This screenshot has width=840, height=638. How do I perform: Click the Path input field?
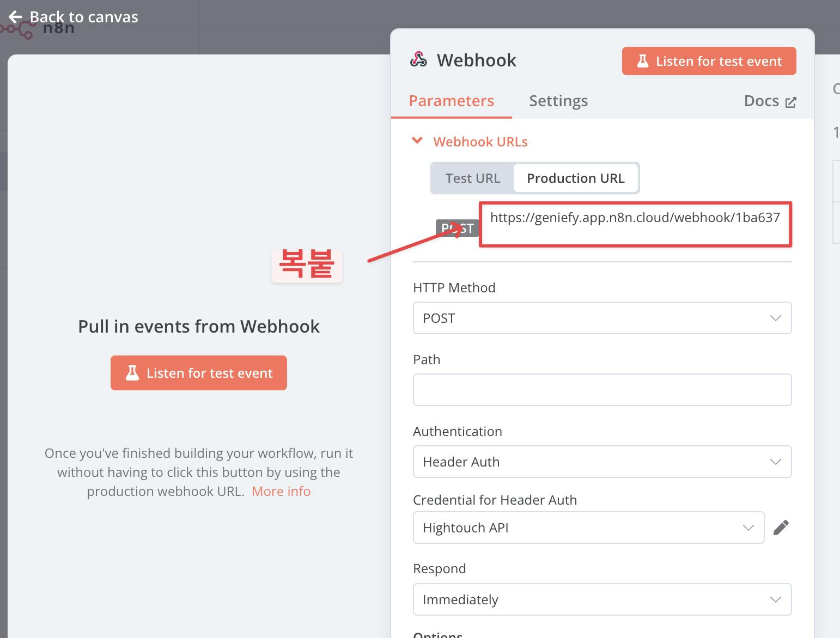click(x=602, y=390)
